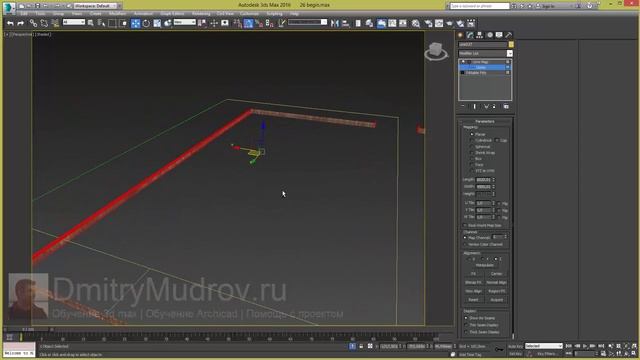The height and width of the screenshot is (360, 640).
Task: Switch to the Utilities command panel tab
Action: click(x=509, y=35)
